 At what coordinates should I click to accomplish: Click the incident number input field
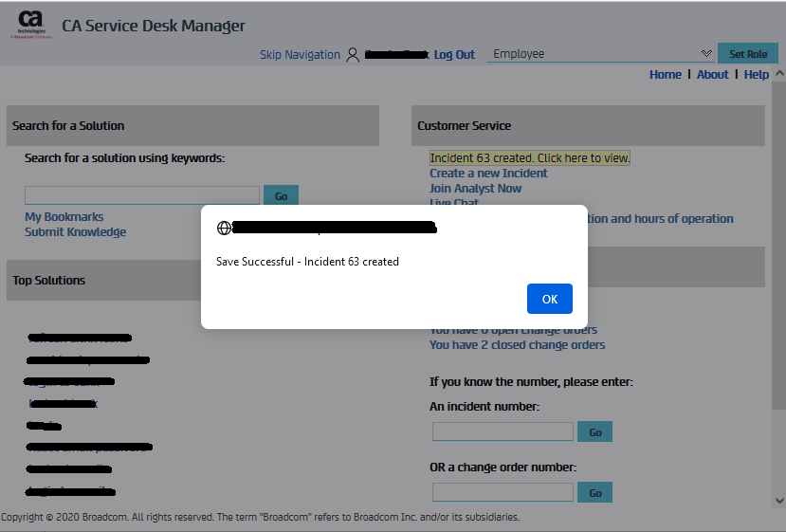(x=503, y=431)
